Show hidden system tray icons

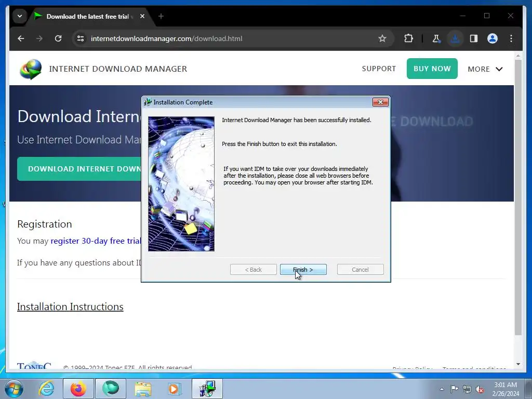442,389
